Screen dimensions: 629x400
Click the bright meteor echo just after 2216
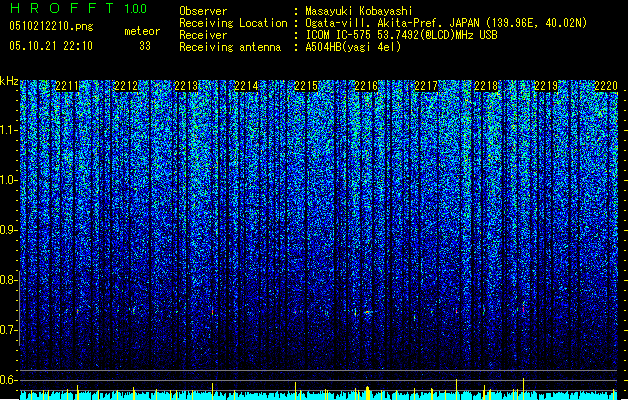point(368,312)
